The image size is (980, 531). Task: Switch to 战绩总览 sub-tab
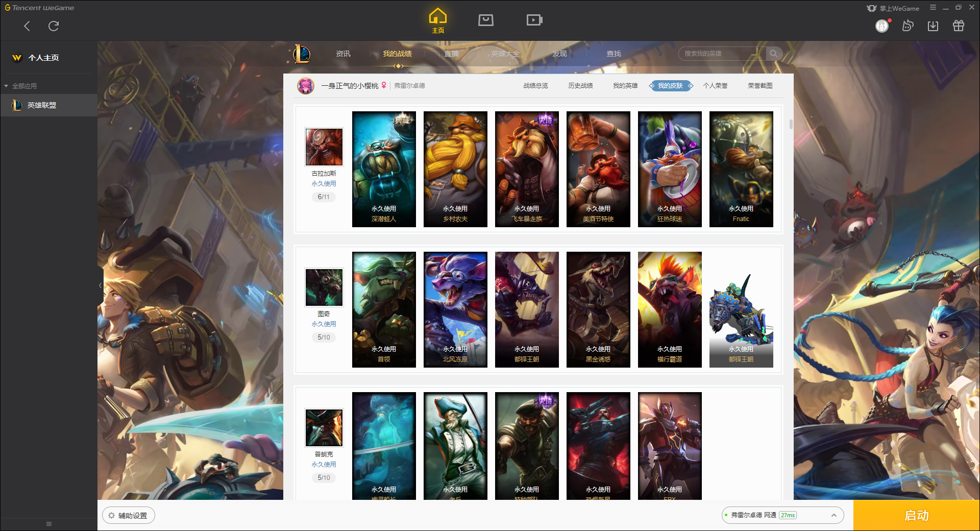coord(535,86)
